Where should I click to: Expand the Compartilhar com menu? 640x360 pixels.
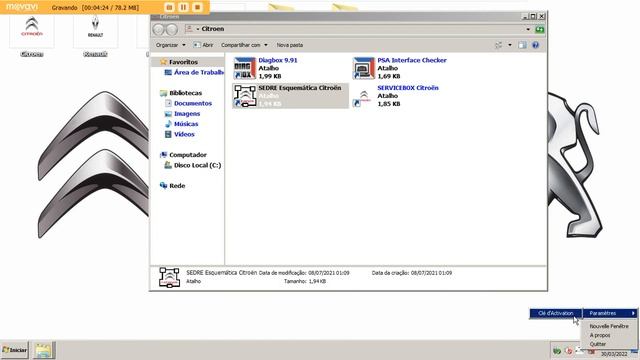pyautogui.click(x=244, y=45)
